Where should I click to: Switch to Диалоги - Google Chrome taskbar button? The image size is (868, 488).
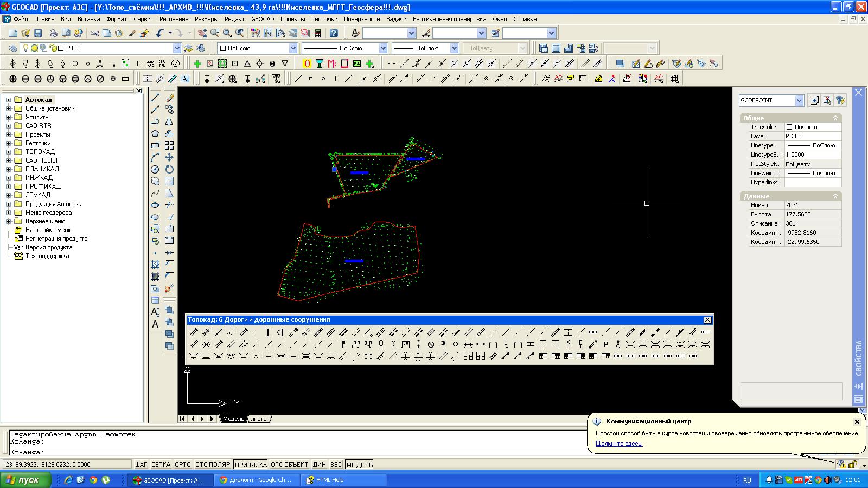pos(256,480)
